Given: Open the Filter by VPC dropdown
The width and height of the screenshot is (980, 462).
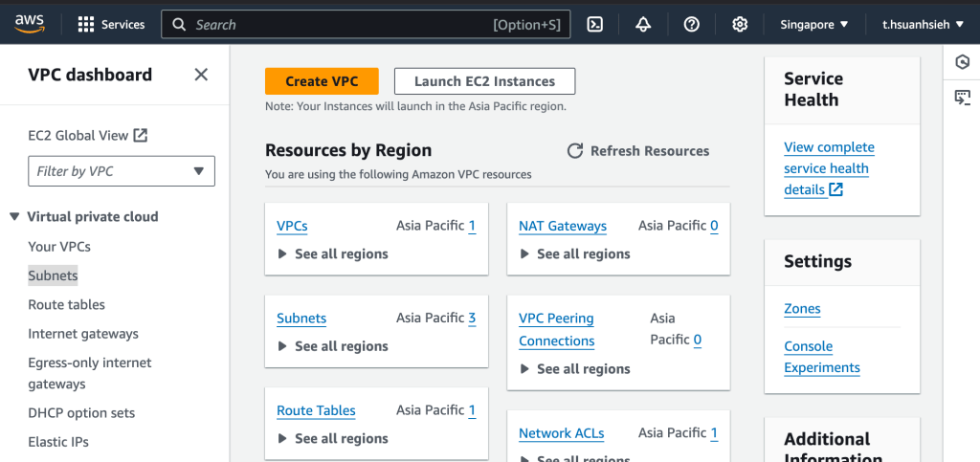Looking at the screenshot, I should click(122, 171).
